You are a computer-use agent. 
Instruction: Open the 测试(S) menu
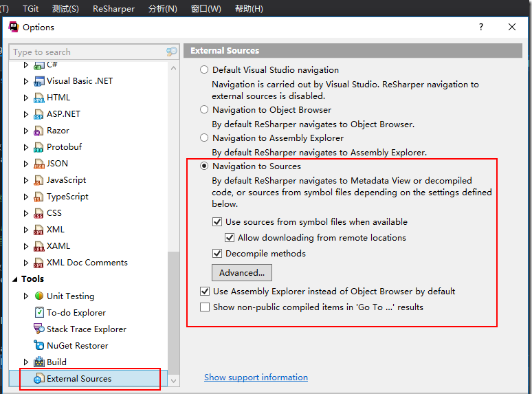[x=65, y=8]
